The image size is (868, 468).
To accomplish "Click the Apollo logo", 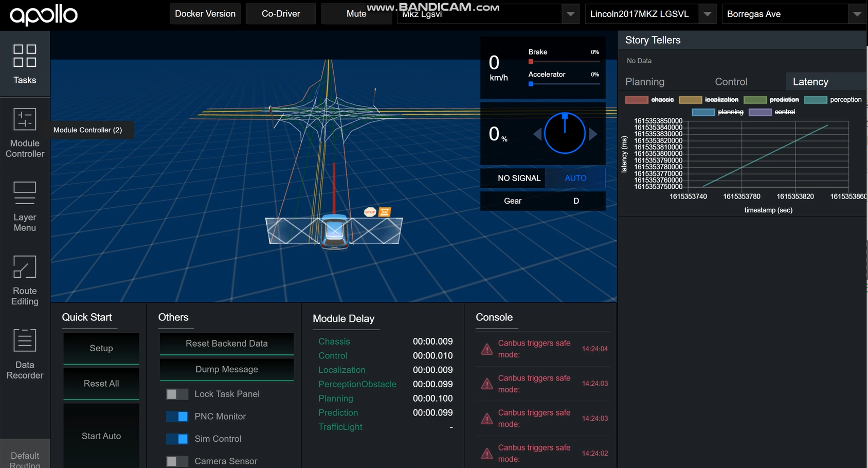I will (43, 15).
